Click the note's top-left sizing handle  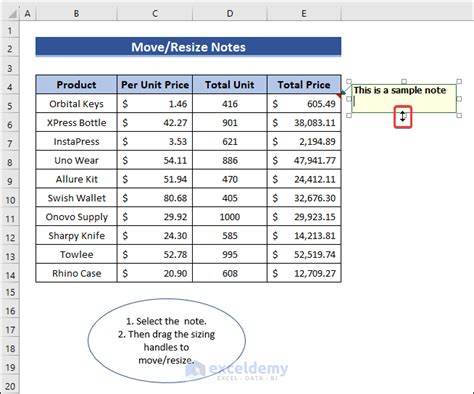click(349, 81)
